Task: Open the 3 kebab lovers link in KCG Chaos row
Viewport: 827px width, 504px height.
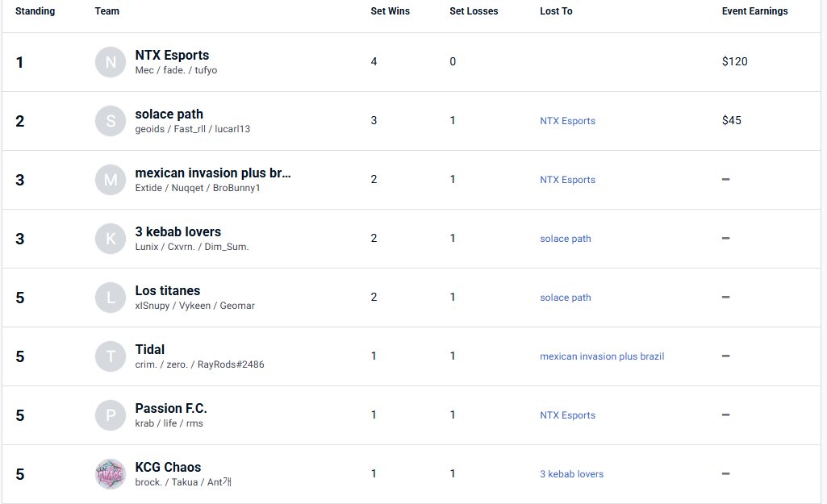Action: [x=571, y=474]
